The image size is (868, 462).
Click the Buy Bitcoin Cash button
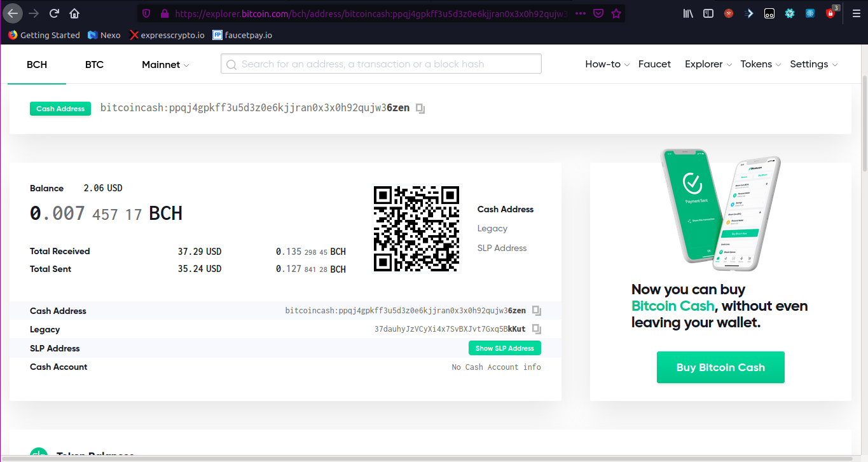(720, 367)
